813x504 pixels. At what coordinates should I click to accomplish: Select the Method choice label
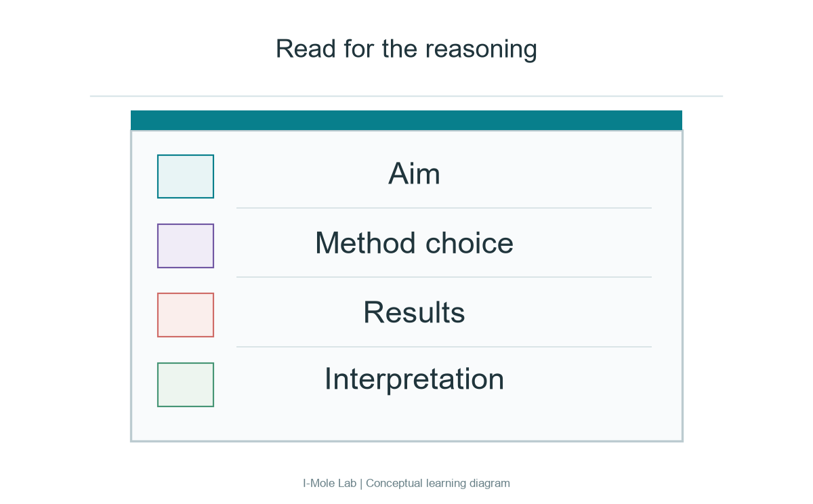(414, 243)
